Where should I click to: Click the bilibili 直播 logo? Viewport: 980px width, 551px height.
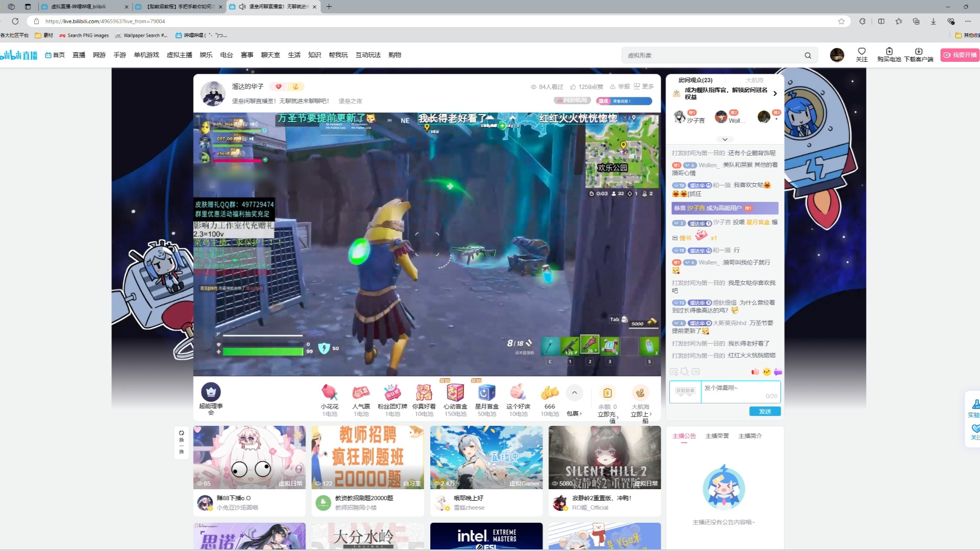[19, 55]
